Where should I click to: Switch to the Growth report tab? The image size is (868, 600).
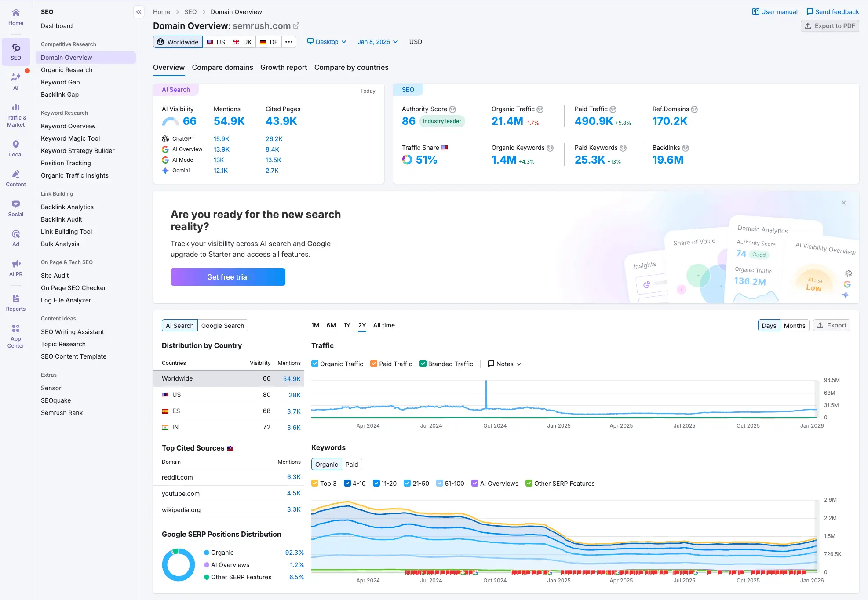[x=284, y=67]
